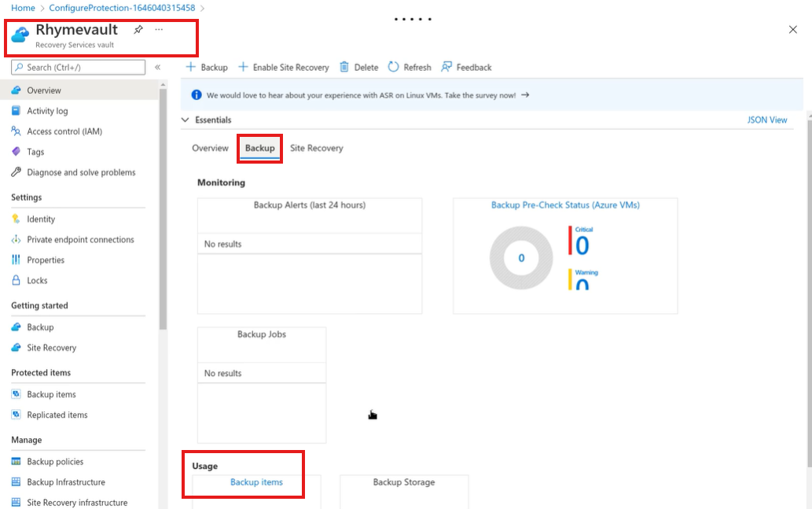Click the breadcrumb chevron after ConfigureProtection
The height and width of the screenshot is (509, 812).
click(x=202, y=9)
